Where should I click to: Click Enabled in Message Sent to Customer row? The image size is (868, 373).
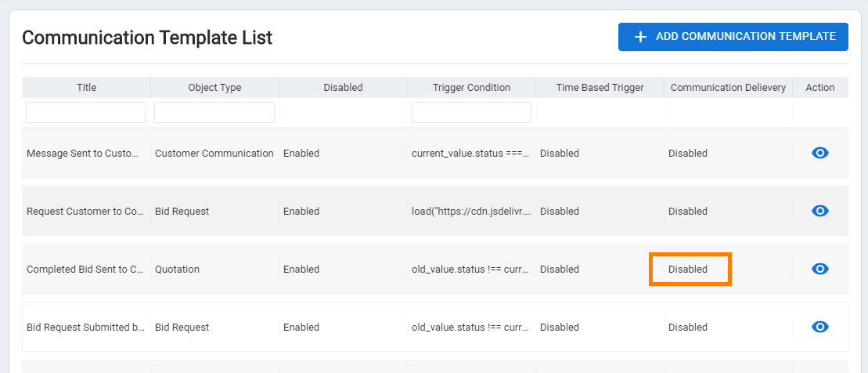(x=301, y=154)
